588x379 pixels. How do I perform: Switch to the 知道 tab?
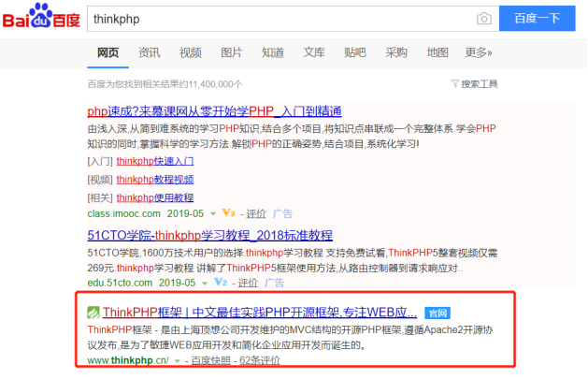(x=273, y=52)
